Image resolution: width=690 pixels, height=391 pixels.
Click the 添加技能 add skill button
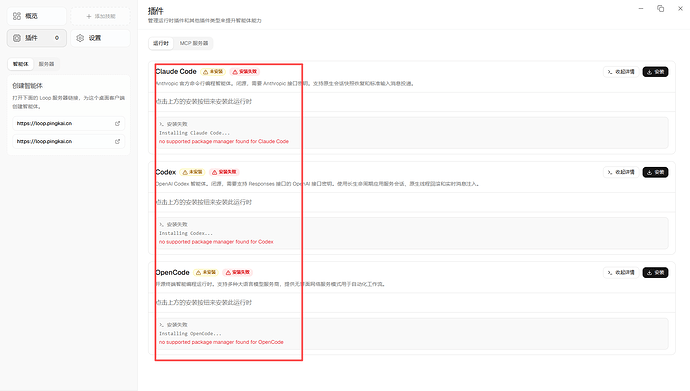[100, 16]
